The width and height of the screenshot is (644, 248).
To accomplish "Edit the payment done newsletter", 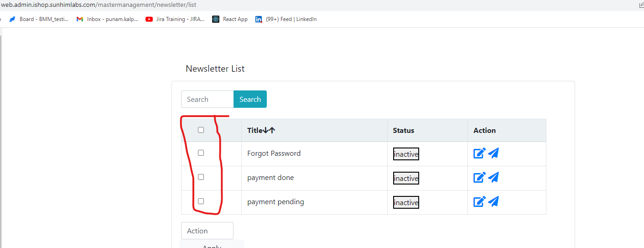I will click(x=479, y=177).
